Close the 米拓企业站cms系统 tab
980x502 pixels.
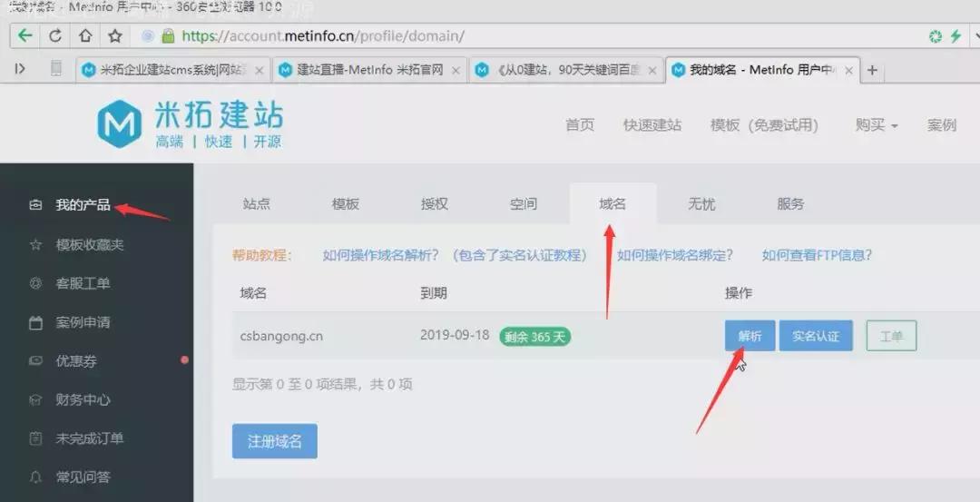point(260,71)
